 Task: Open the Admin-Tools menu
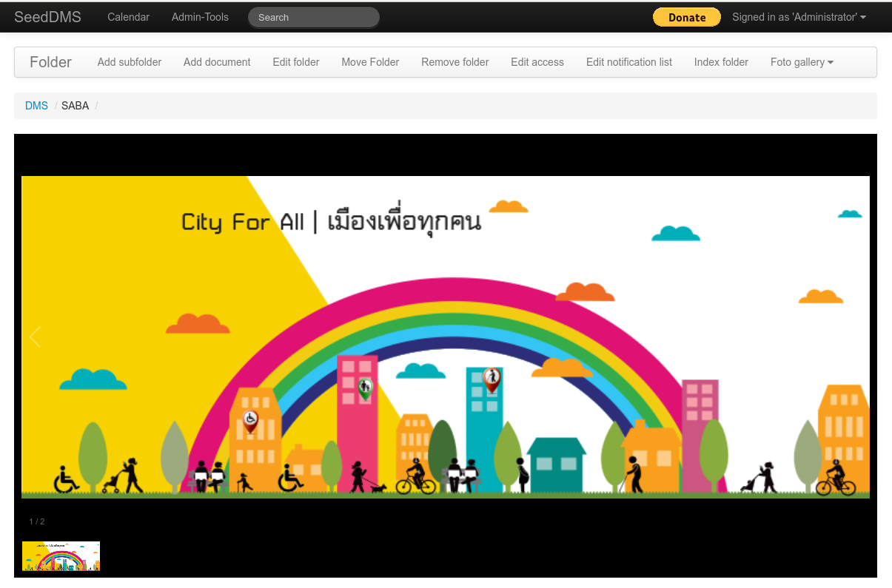click(x=200, y=17)
